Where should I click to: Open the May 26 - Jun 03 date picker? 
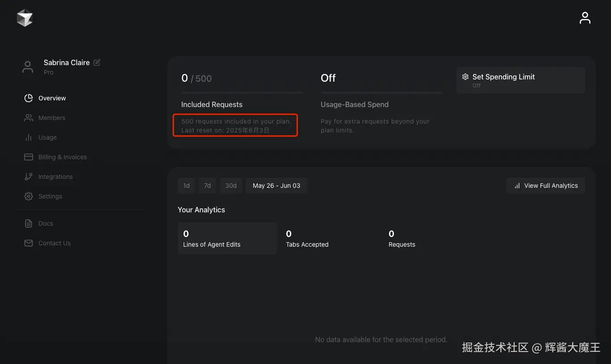pos(276,186)
